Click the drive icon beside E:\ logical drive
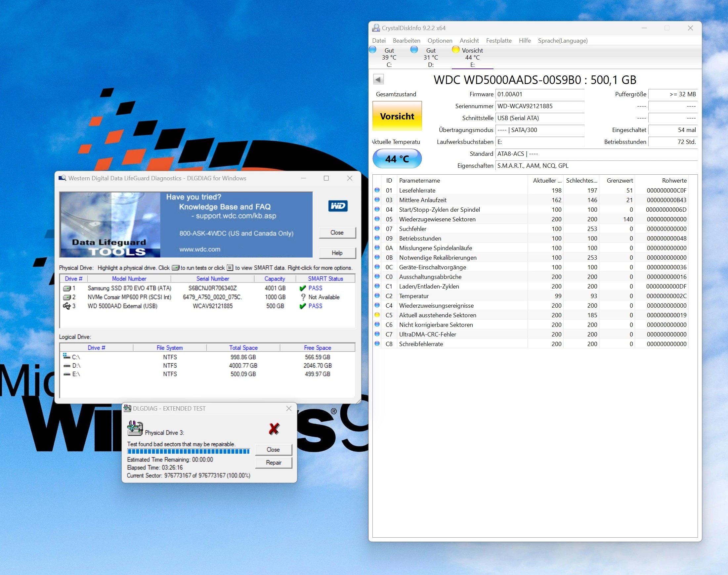 [66, 374]
